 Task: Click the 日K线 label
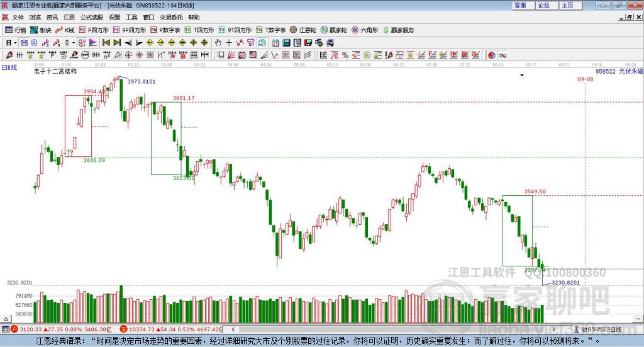(9, 67)
